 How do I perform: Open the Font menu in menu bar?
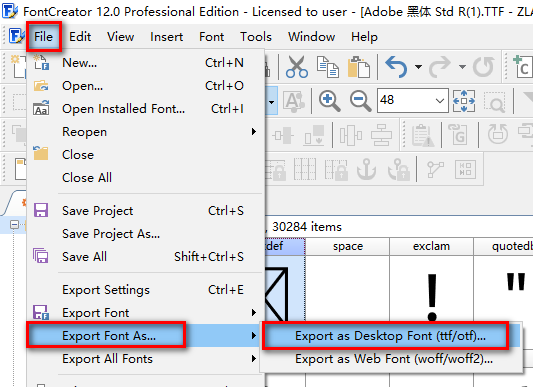click(211, 36)
